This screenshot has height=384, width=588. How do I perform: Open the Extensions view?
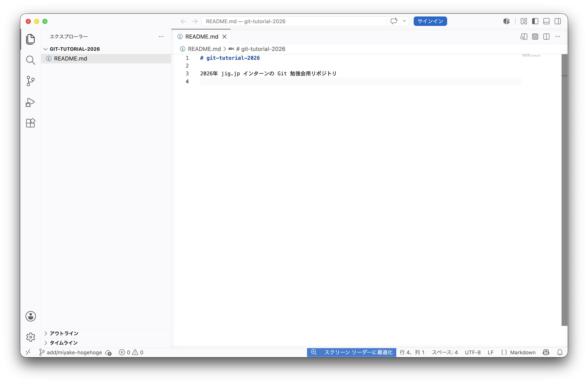[30, 123]
